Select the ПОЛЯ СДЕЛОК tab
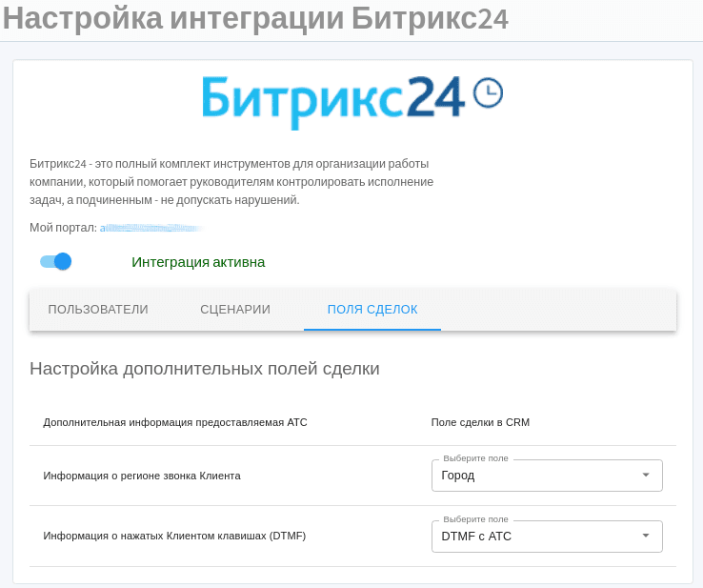The height and width of the screenshot is (588, 703). (x=372, y=310)
